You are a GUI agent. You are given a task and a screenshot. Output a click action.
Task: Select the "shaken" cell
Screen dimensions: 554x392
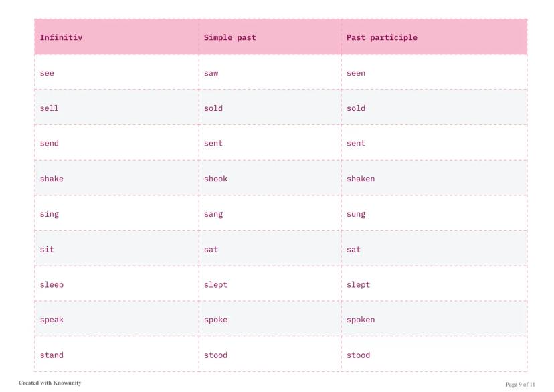pyautogui.click(x=361, y=179)
